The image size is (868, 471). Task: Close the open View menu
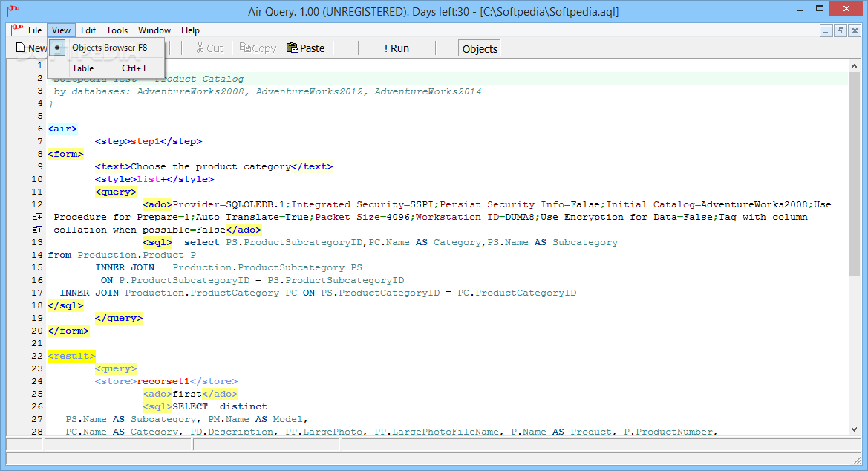click(61, 30)
